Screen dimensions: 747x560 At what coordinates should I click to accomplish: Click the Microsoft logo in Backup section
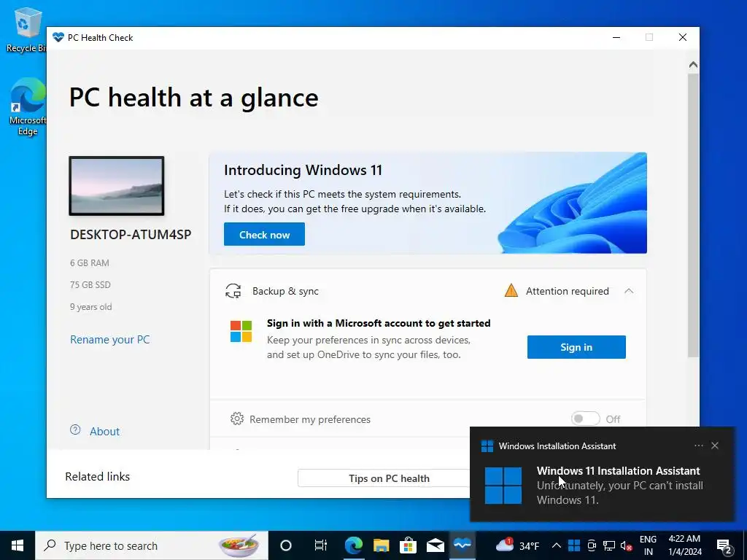pyautogui.click(x=241, y=332)
